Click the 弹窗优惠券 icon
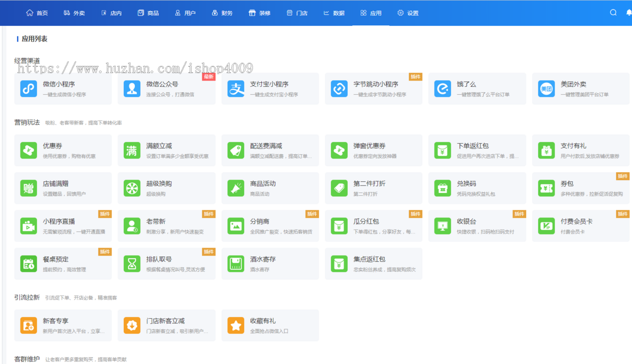 click(339, 151)
